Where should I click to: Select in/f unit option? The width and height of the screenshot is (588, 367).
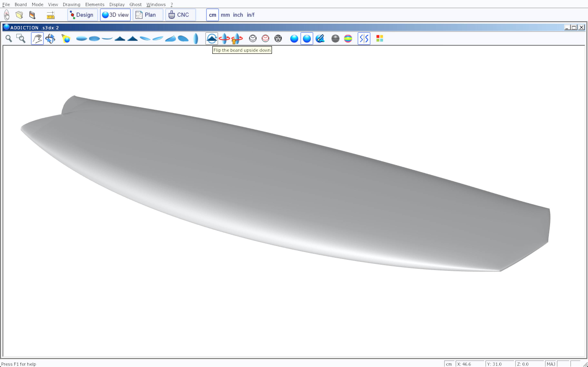point(251,15)
